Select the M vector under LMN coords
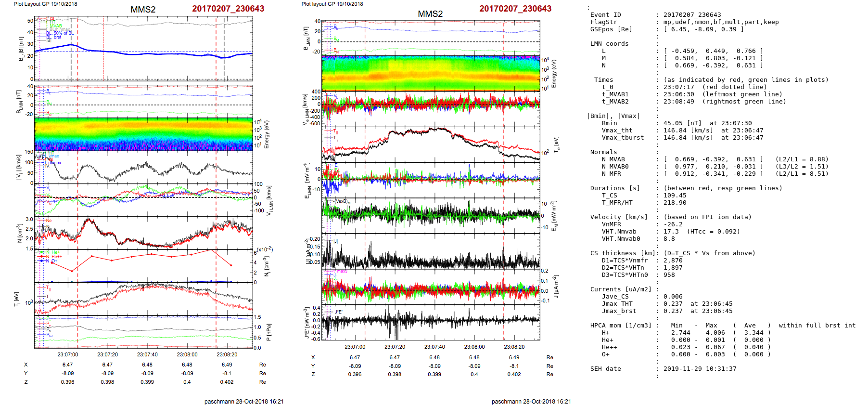Image resolution: width=868 pixels, height=405 pixels. (x=713, y=58)
